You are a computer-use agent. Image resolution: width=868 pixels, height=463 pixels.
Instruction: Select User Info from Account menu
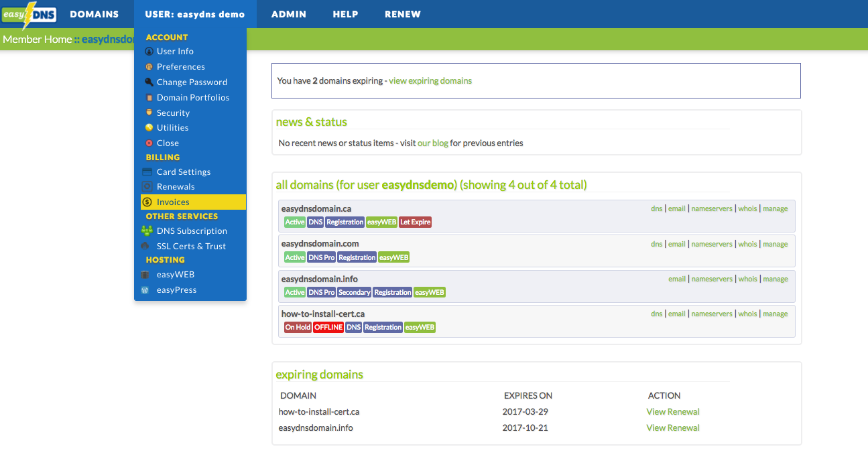tap(176, 52)
